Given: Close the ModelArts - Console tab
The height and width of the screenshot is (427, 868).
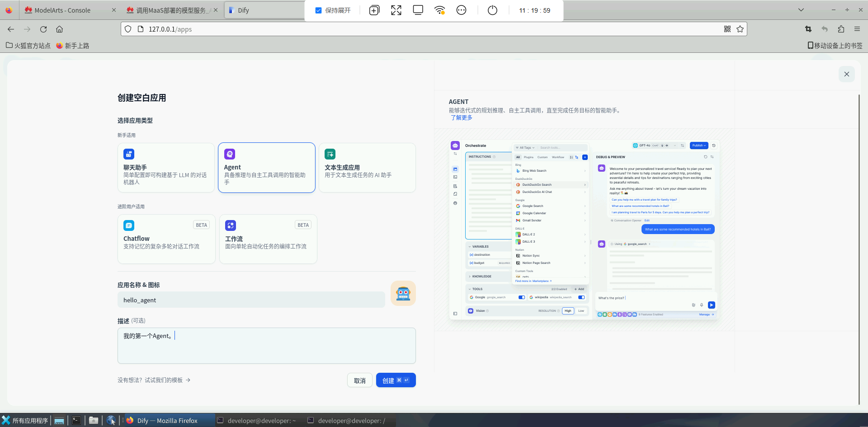Looking at the screenshot, I should point(114,10).
